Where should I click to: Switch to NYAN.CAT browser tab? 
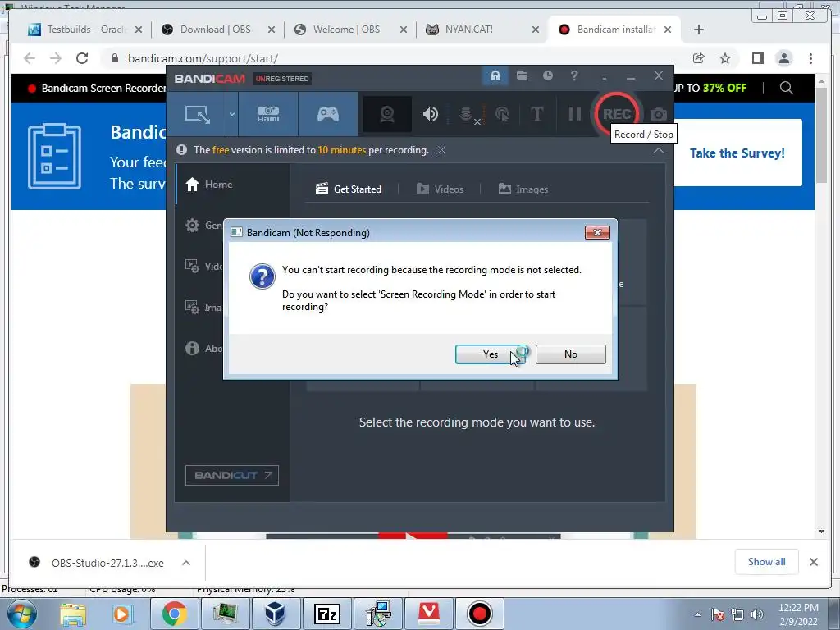(468, 30)
